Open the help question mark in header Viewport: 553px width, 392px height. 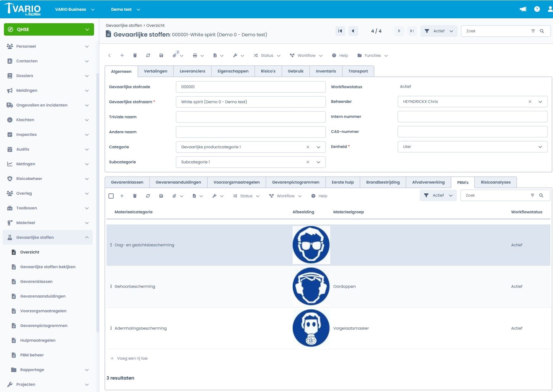coord(537,9)
